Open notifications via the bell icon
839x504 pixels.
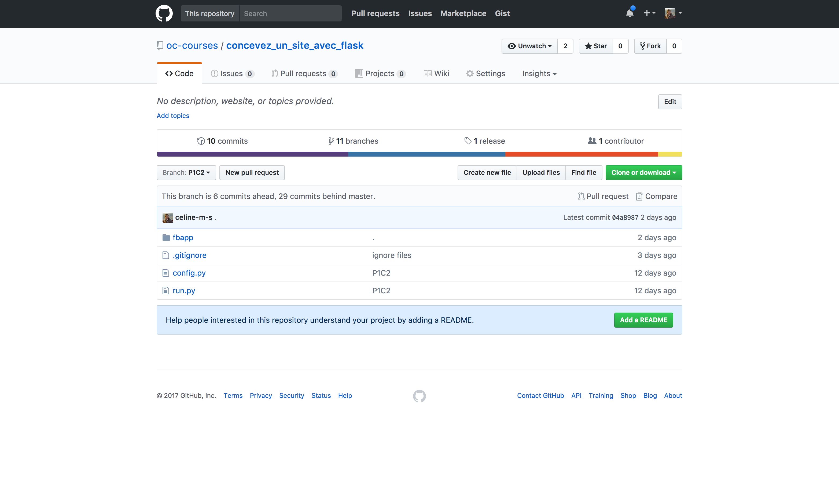point(629,13)
